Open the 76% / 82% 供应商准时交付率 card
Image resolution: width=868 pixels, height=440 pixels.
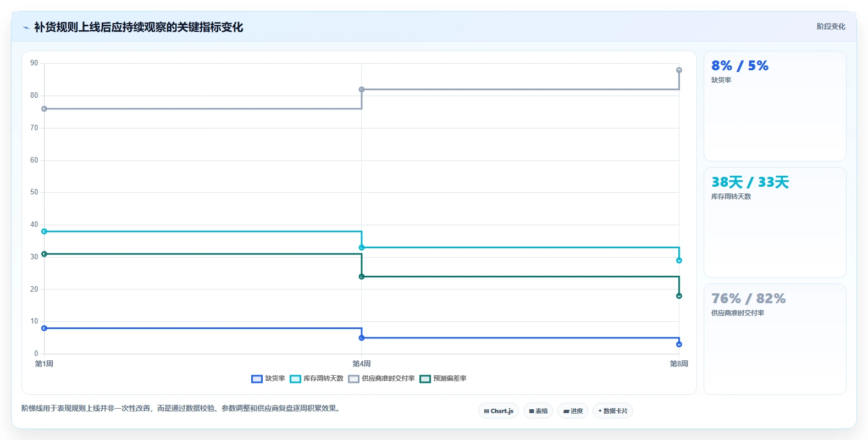point(775,339)
